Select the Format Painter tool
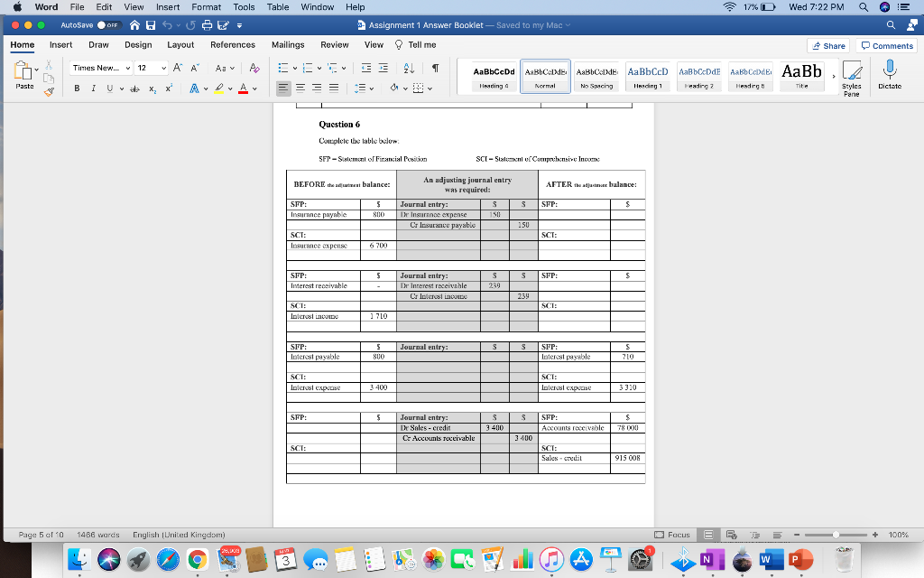924x578 pixels. point(48,90)
